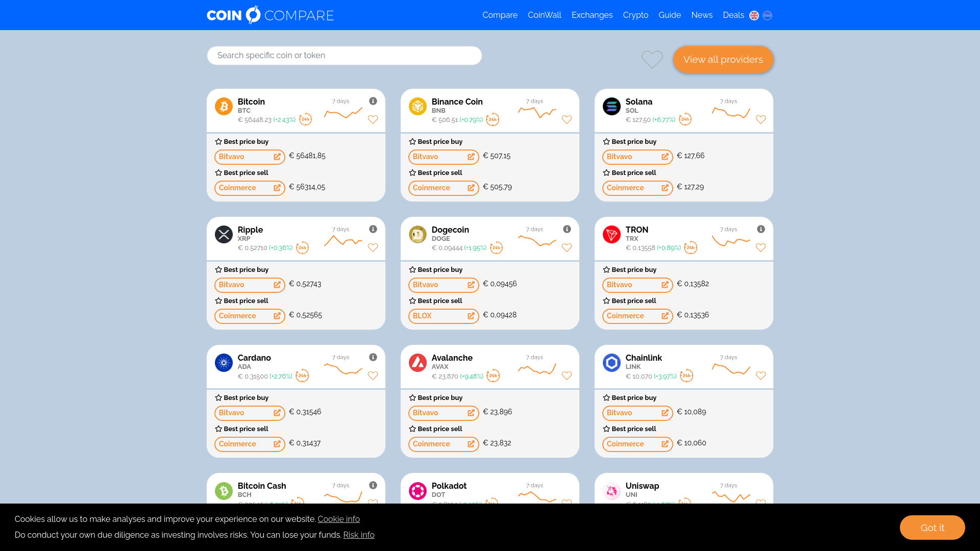Click the 24h timer icon for Binance Coin
The height and width of the screenshot is (551, 980).
point(493,119)
